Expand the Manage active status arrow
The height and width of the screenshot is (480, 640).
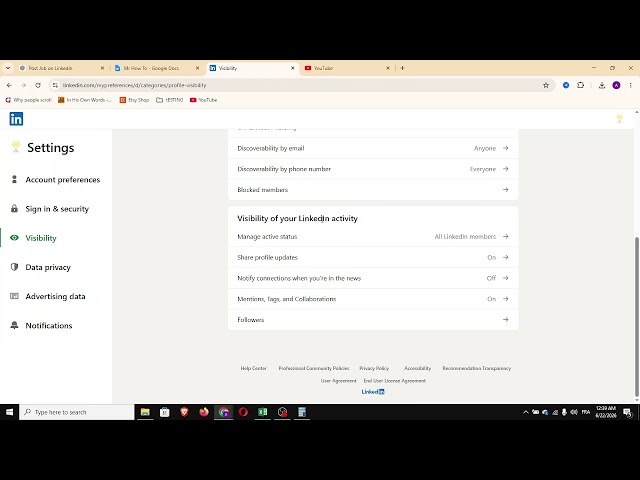point(506,237)
